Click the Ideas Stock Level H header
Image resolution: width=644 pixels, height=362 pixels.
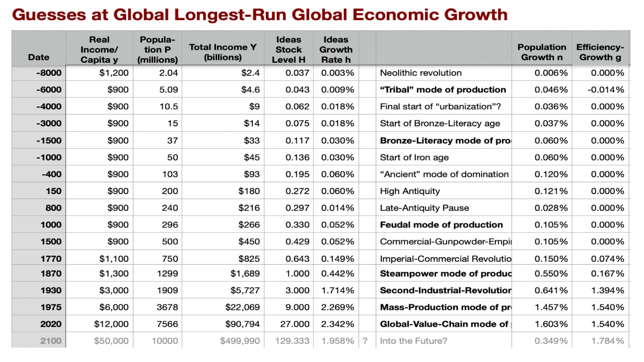click(288, 49)
